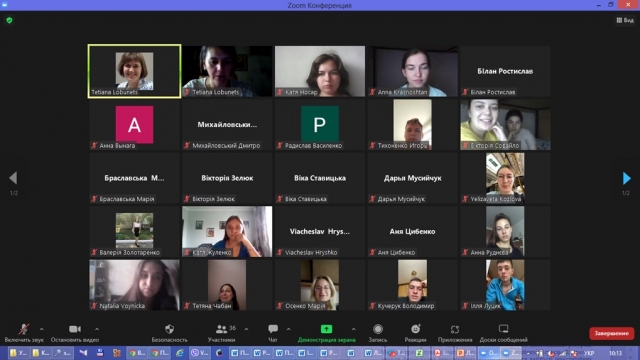Start recording with Запись icon
The height and width of the screenshot is (360, 640).
click(378, 329)
